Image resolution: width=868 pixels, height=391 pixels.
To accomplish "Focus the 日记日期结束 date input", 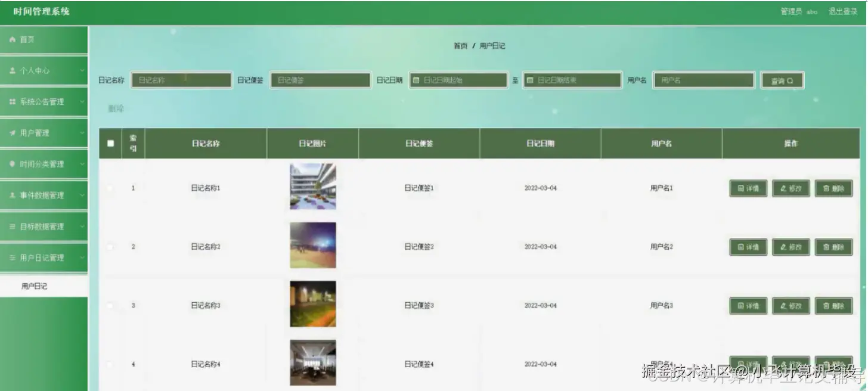I will tap(572, 80).
